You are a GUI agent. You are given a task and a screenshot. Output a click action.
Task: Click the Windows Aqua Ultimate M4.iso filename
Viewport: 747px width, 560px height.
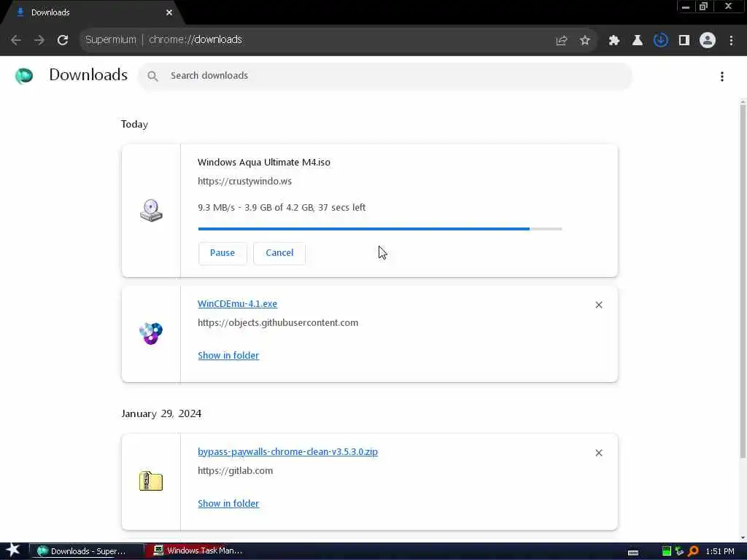pos(264,163)
